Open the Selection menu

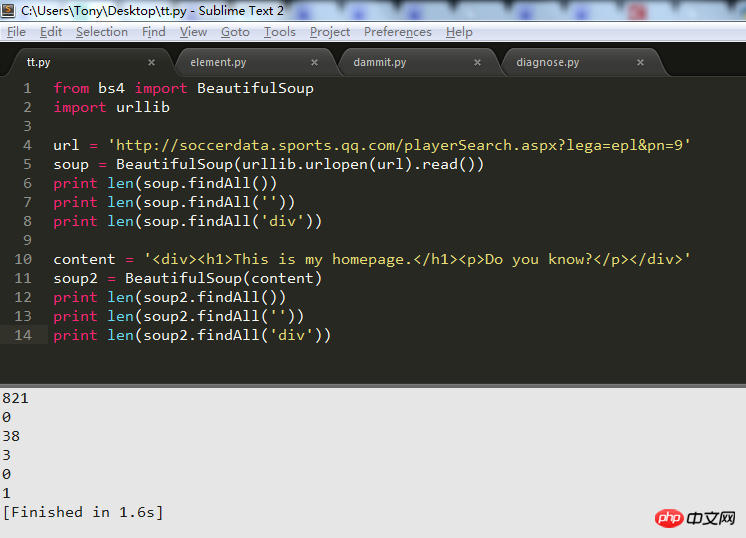(x=102, y=32)
